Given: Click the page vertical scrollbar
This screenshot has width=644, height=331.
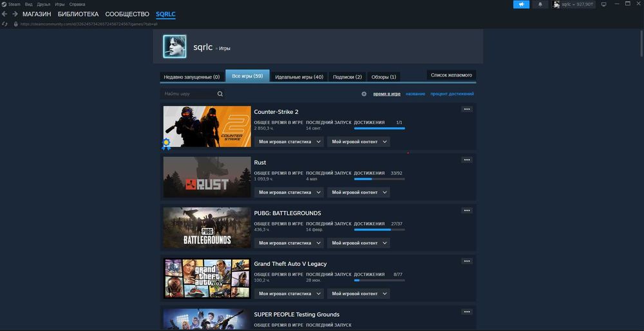Looking at the screenshot, I should click(x=641, y=44).
